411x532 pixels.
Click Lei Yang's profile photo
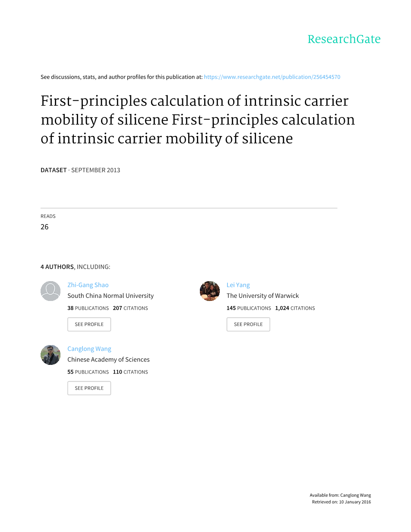tap(210, 291)
